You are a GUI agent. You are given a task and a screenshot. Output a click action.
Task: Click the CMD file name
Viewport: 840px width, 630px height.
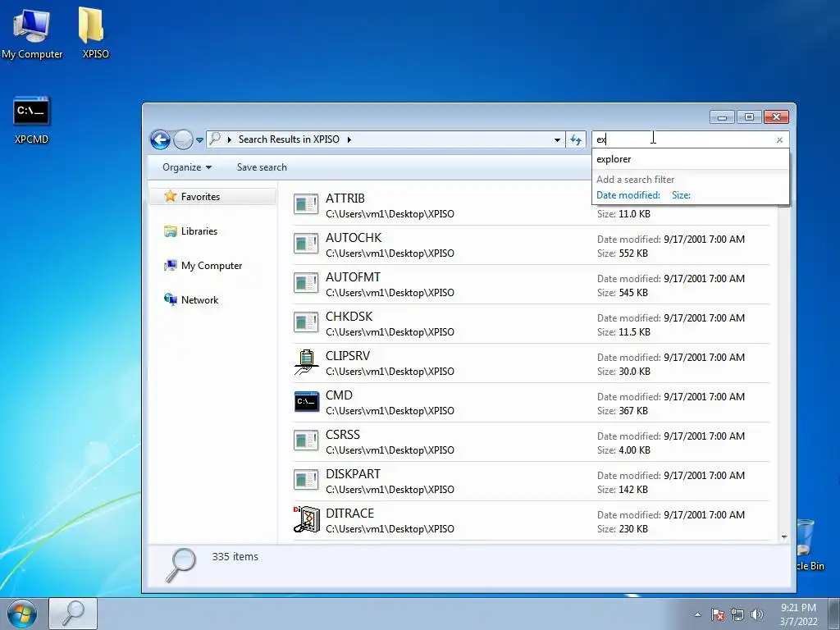click(339, 395)
